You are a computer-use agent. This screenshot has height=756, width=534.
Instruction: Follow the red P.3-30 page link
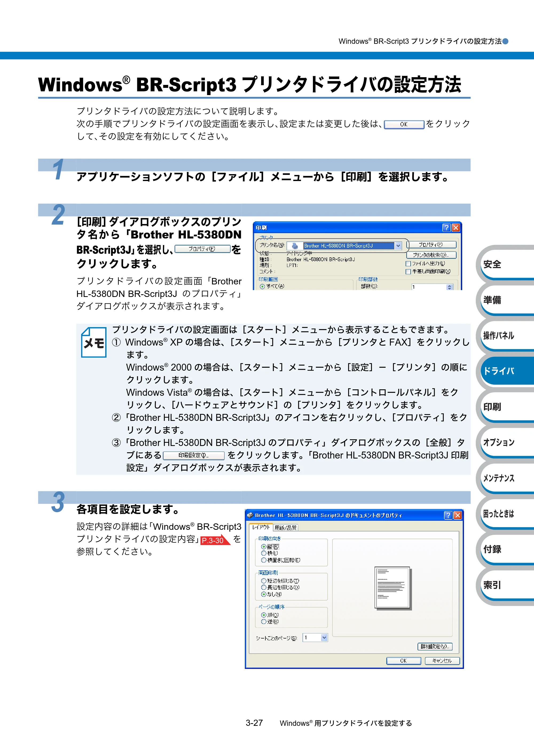[x=215, y=540]
